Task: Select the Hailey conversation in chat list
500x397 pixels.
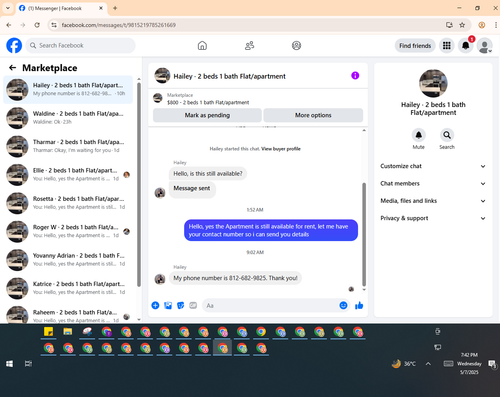Action: [68, 89]
